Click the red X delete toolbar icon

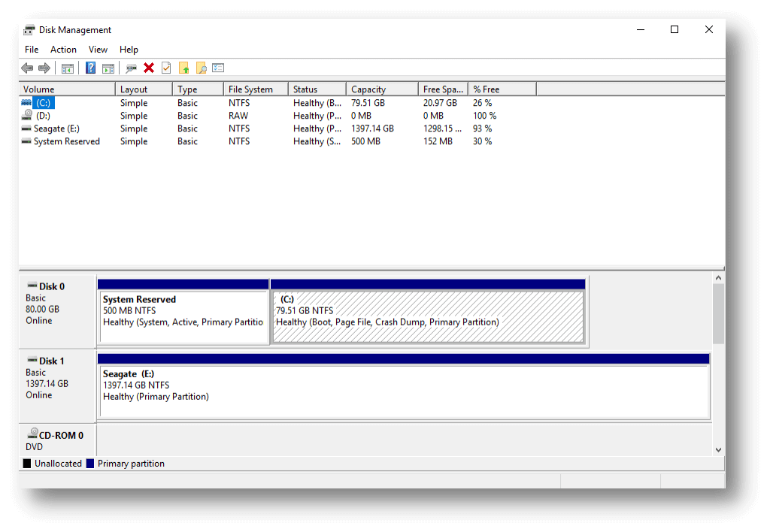[148, 68]
